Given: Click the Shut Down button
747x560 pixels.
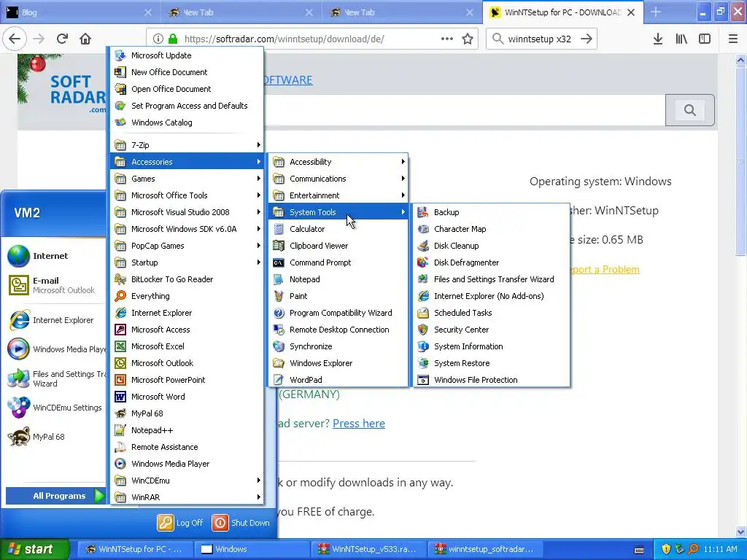Looking at the screenshot, I should point(241,522).
